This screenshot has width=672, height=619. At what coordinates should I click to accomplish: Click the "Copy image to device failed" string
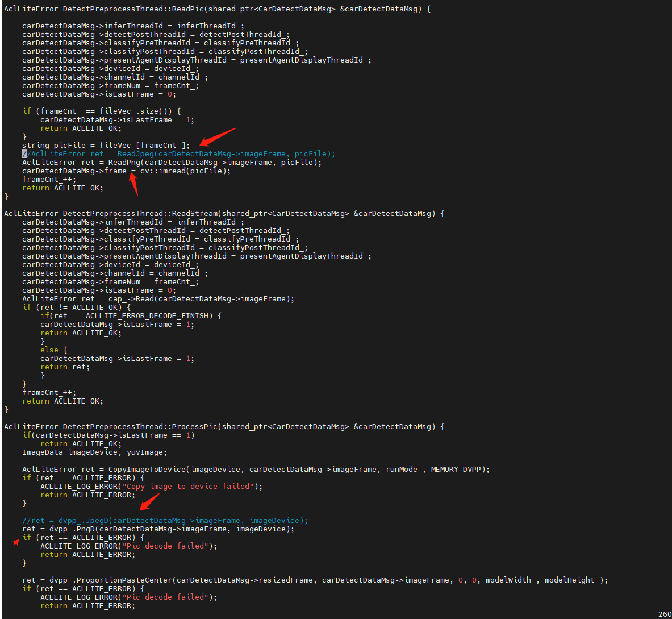tap(187, 487)
